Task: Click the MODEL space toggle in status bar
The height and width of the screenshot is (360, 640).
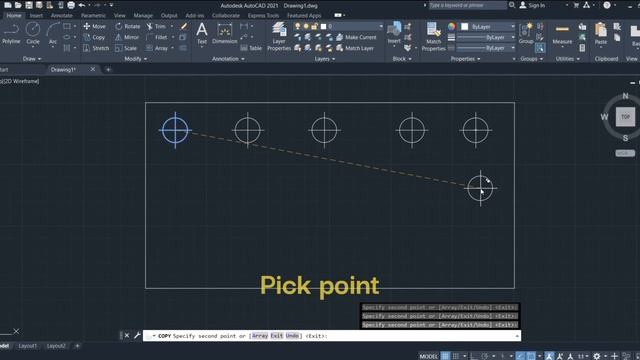Action: coord(428,356)
